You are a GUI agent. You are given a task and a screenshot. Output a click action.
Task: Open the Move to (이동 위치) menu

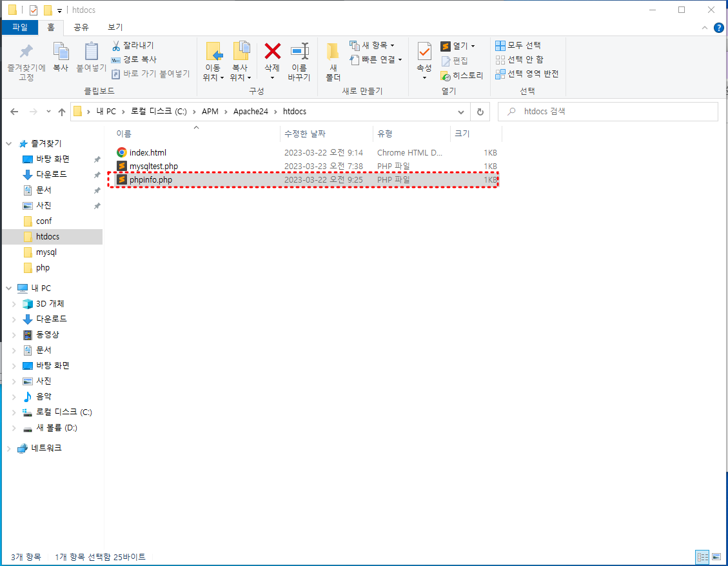213,62
